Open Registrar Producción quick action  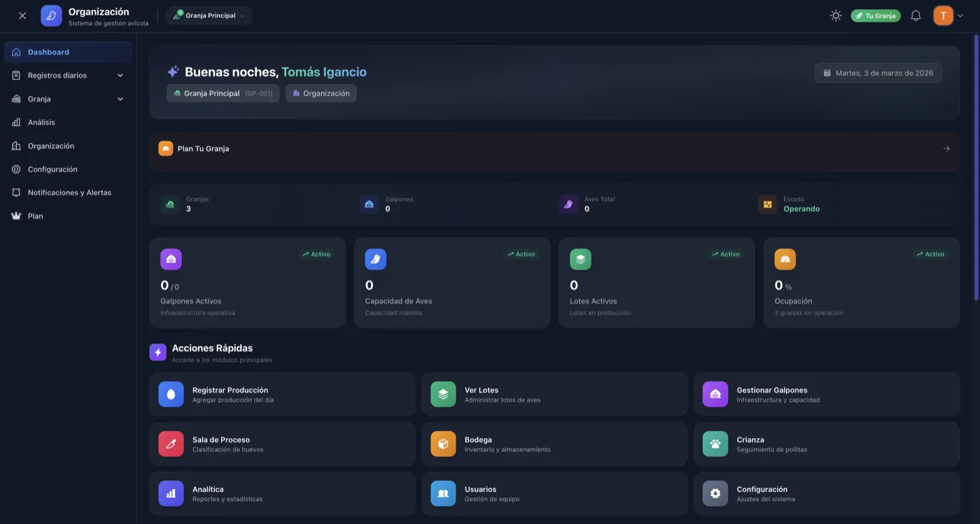pos(282,395)
